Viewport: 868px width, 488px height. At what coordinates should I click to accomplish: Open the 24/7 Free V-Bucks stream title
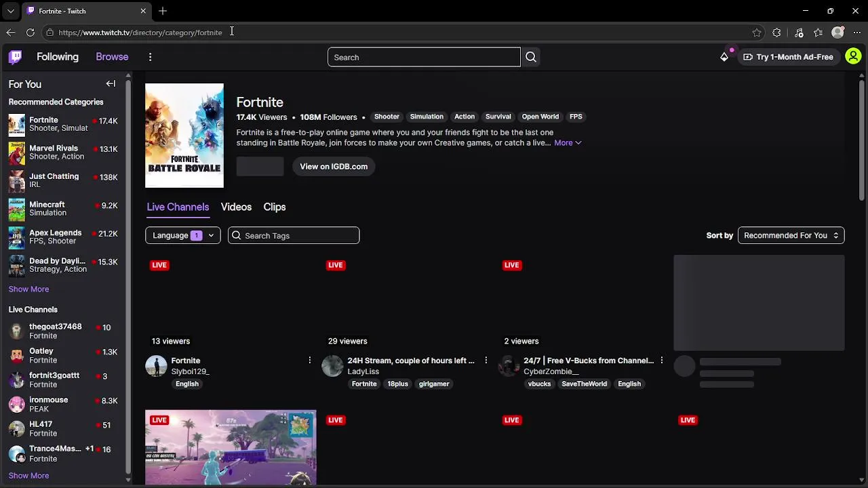click(589, 361)
